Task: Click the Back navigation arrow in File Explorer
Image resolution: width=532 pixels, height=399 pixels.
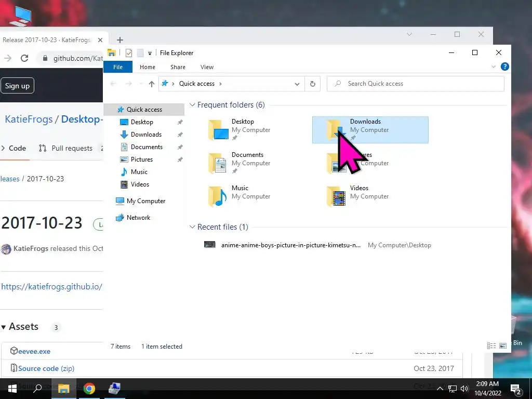Action: pyautogui.click(x=113, y=84)
